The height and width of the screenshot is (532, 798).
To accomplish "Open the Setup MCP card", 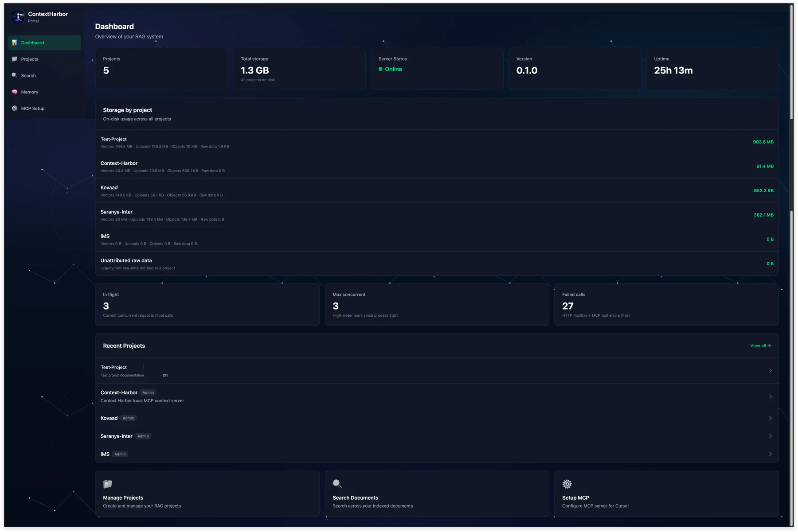I will [x=666, y=494].
